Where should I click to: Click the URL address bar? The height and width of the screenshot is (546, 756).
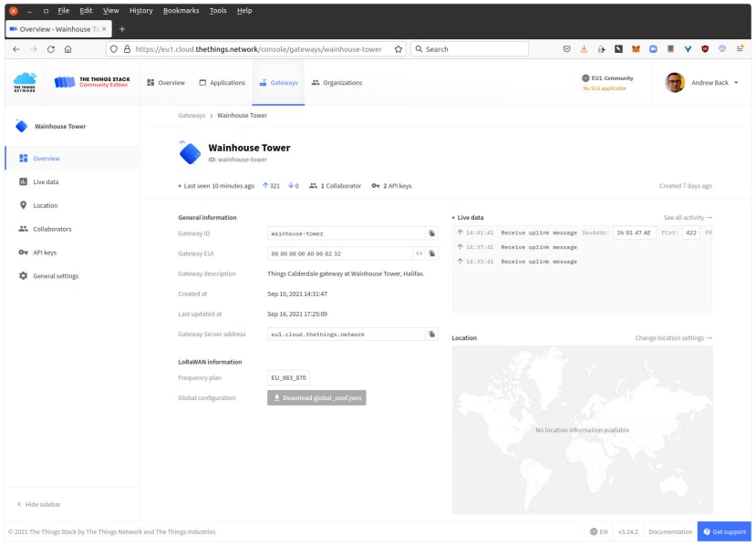[x=258, y=49]
